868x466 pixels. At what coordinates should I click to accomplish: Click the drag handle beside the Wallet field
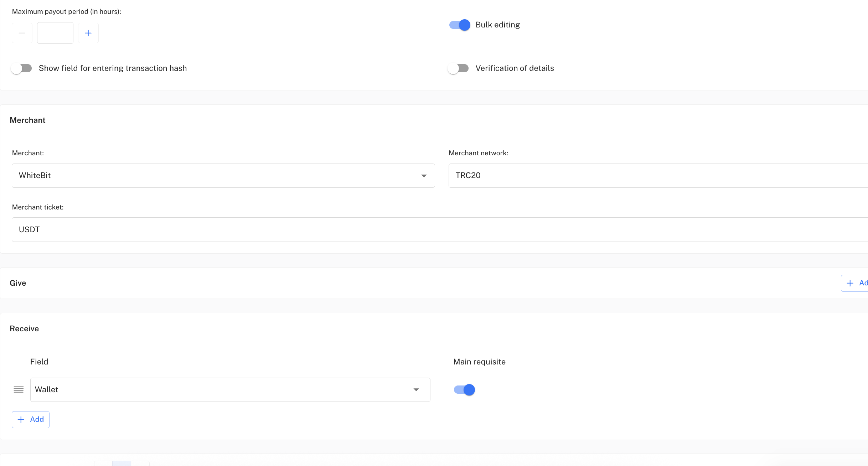coord(19,389)
